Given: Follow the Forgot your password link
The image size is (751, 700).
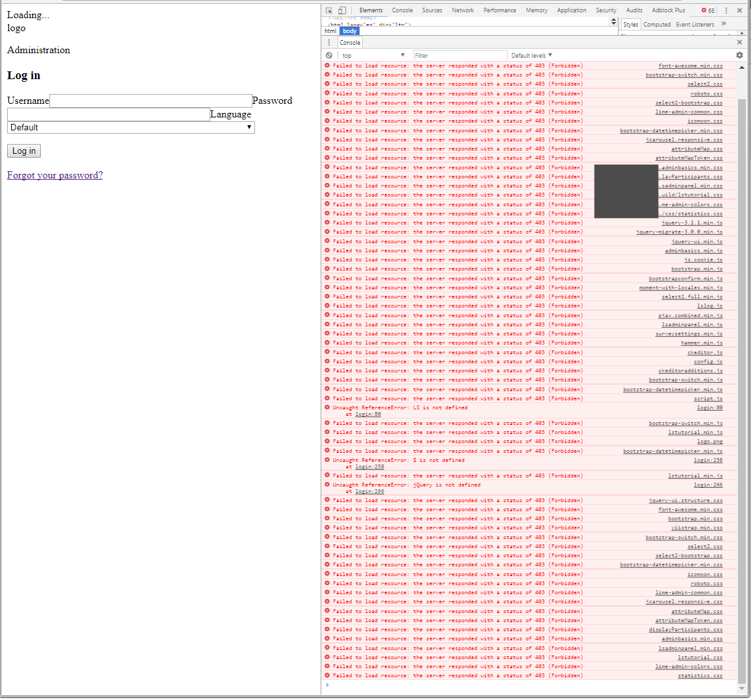Looking at the screenshot, I should tap(55, 175).
